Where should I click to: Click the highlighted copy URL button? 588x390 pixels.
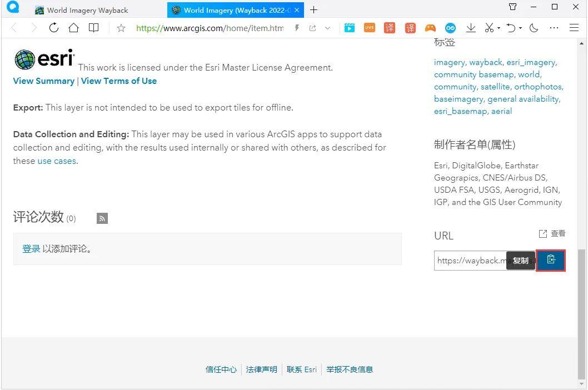coord(551,259)
